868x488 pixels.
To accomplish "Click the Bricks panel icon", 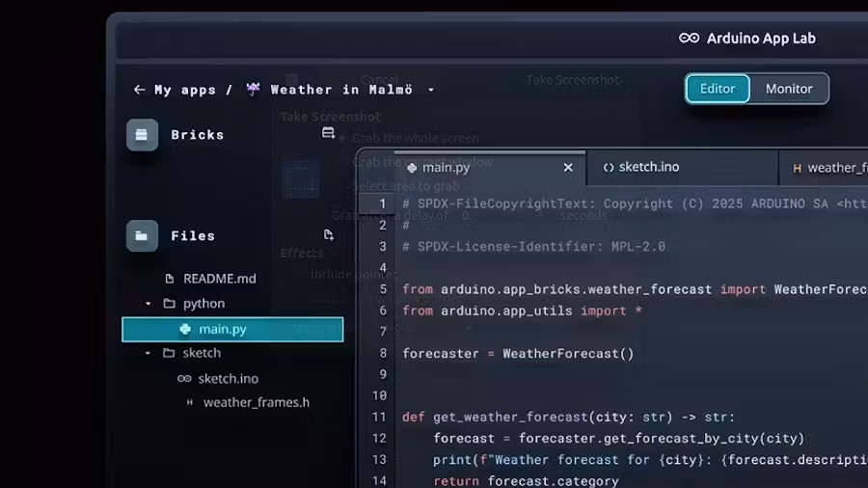I will tap(142, 135).
